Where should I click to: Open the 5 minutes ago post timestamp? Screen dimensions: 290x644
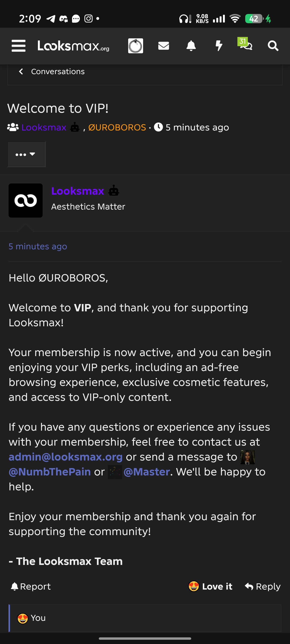click(x=38, y=246)
